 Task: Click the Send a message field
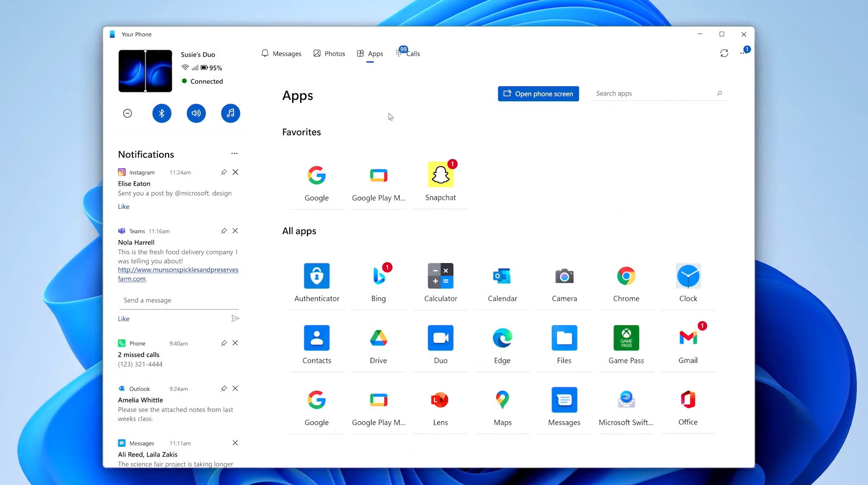click(179, 300)
